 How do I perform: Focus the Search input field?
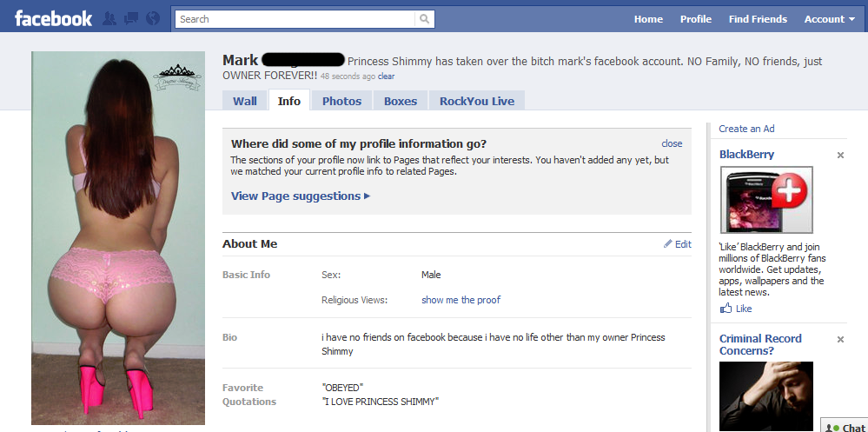coord(295,19)
